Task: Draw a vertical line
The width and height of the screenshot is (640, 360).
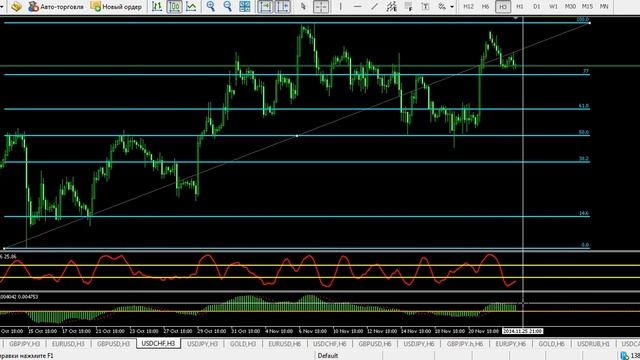Action: click(x=340, y=7)
